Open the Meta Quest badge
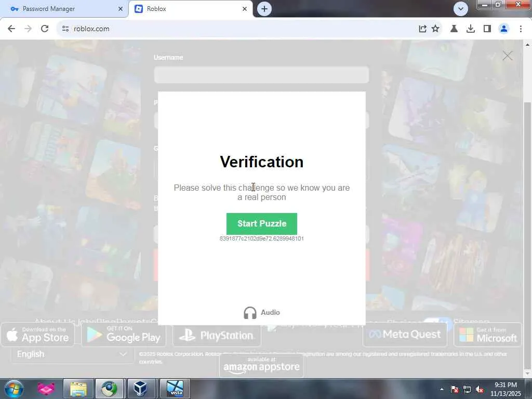This screenshot has width=532, height=399. click(405, 335)
